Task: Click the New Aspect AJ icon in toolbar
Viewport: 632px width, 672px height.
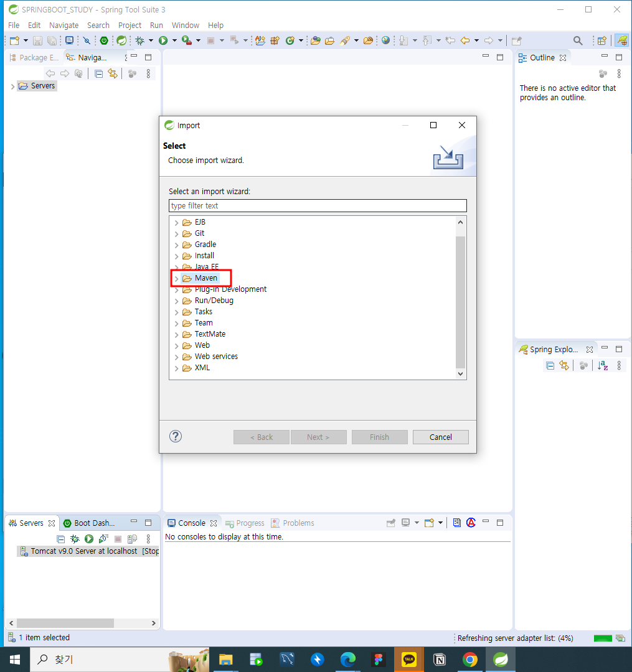Action: 260,40
